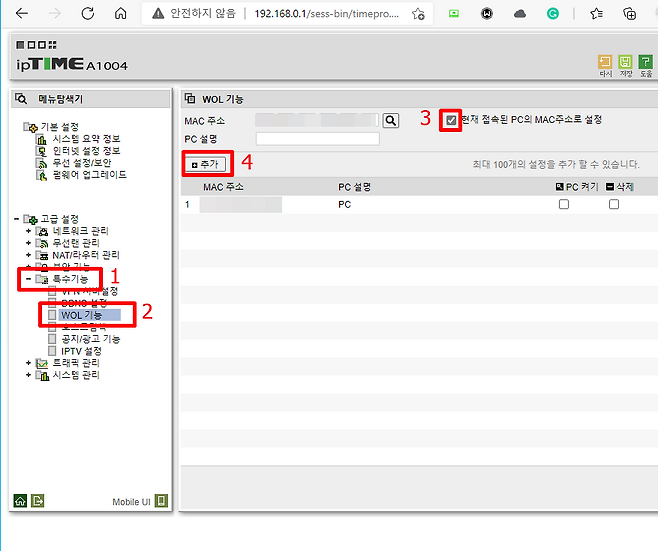
Task: Open browser collections icon
Action: pos(629,14)
